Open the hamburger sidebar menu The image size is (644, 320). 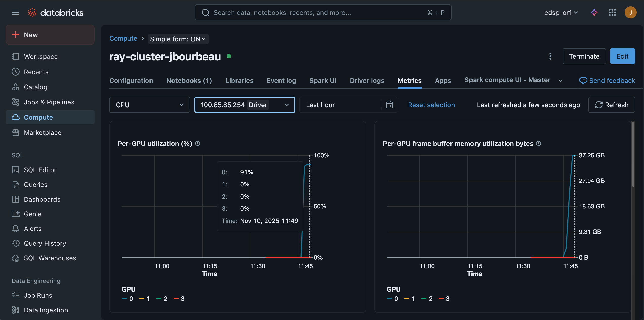(16, 12)
